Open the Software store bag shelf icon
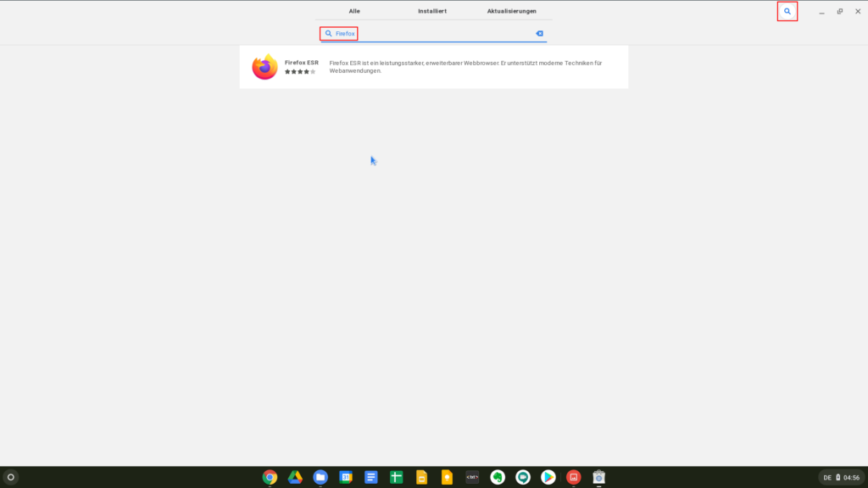Image resolution: width=868 pixels, height=488 pixels. pos(599,477)
